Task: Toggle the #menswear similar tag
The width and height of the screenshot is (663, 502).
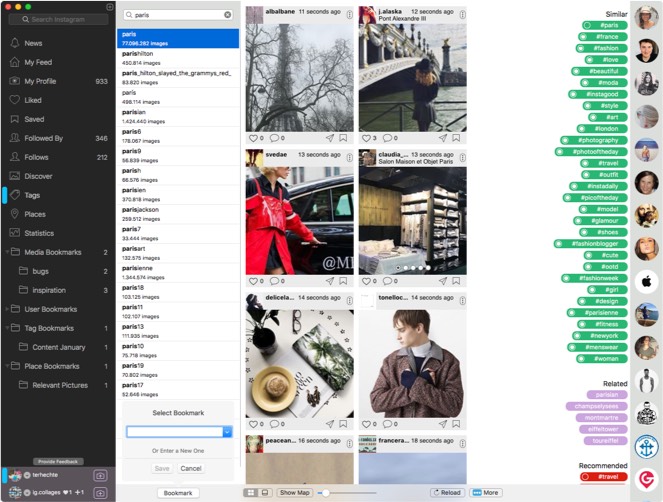Action: click(597, 347)
